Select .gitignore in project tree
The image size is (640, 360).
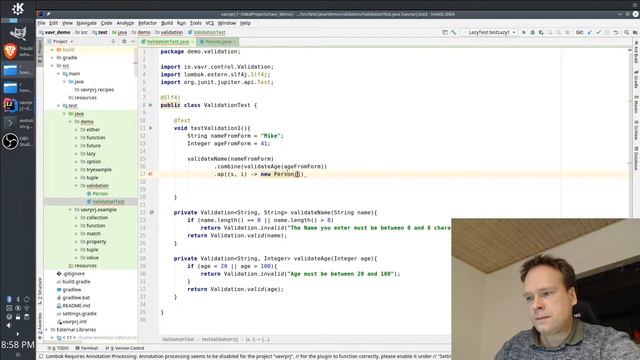[74, 274]
